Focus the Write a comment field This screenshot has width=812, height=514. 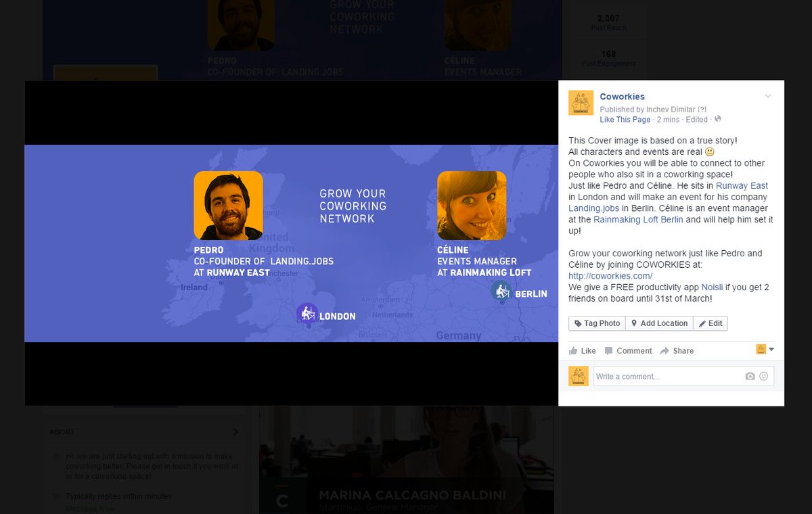(x=683, y=376)
